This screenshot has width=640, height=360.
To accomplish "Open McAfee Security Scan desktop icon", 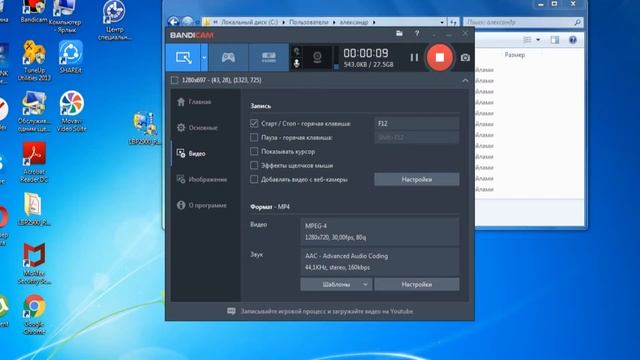I will click(x=34, y=264).
